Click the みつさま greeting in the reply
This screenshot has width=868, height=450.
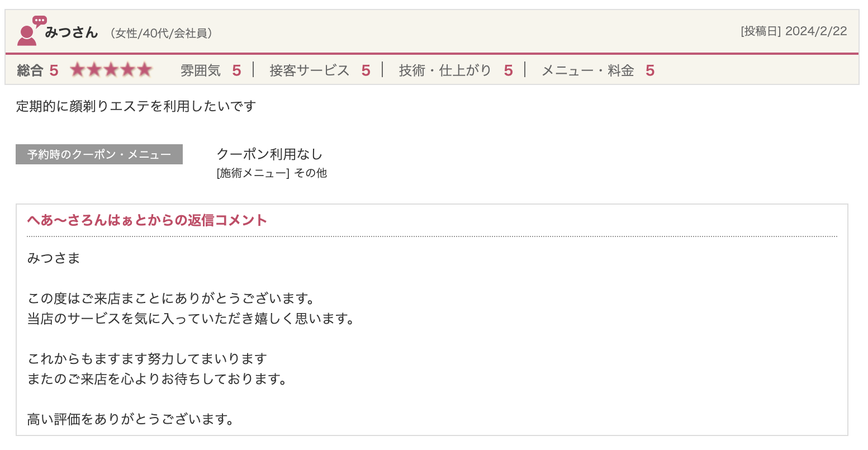(x=54, y=258)
